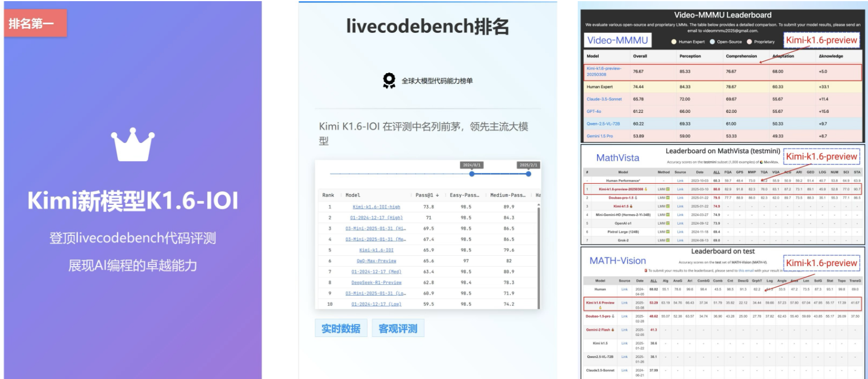Click the 客观评测 button
The width and height of the screenshot is (868, 379).
(x=398, y=329)
